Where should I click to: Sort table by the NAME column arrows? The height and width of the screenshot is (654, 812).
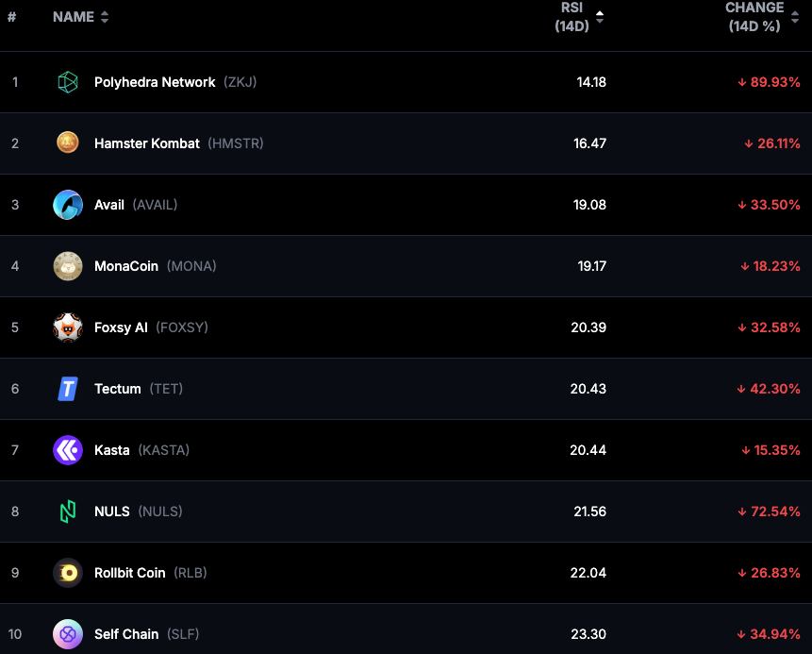coord(105,17)
